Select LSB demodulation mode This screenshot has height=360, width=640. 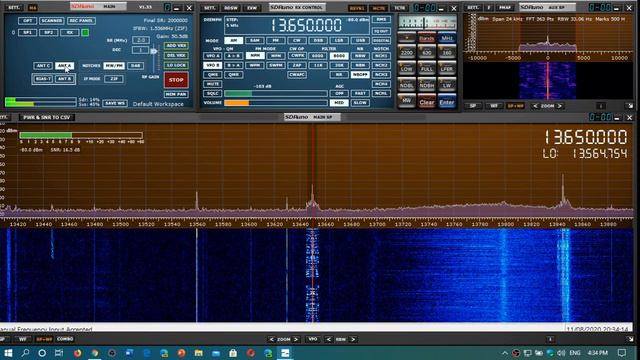(339, 40)
